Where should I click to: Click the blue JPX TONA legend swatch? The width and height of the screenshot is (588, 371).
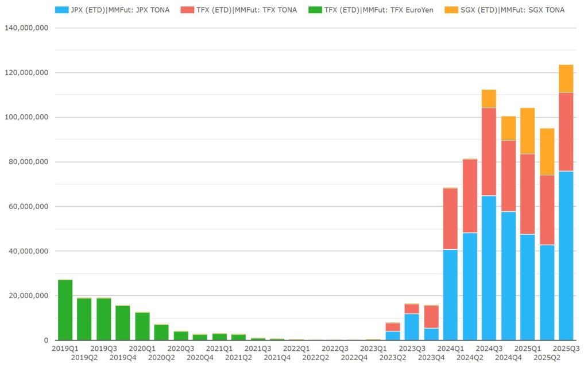(x=61, y=10)
